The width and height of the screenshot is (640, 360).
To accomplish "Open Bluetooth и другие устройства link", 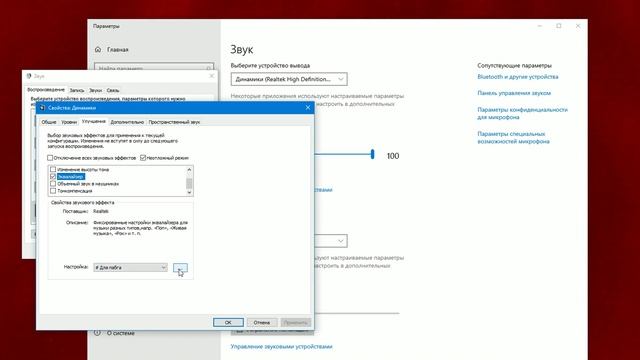I will (x=518, y=77).
